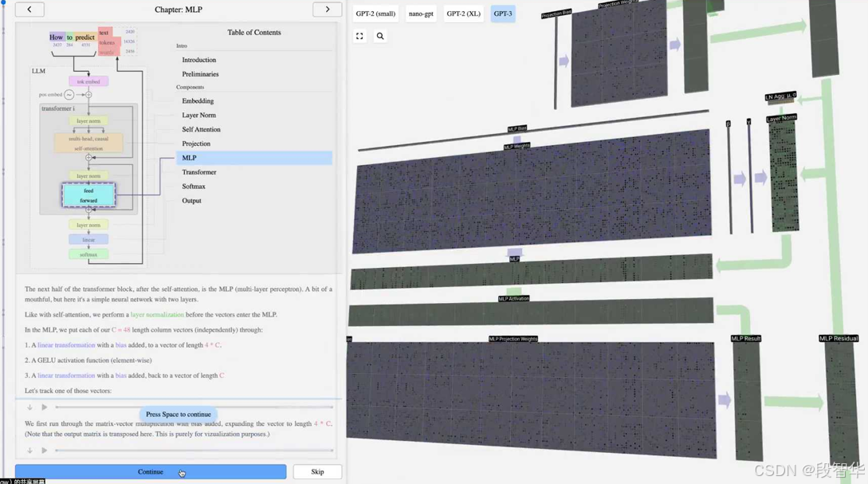868x484 pixels.
Task: Click 'bias' link in step 3
Action: 120,376
